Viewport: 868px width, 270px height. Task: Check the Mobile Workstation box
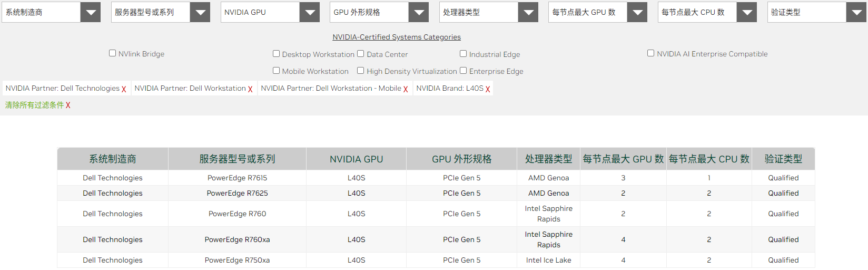(x=276, y=70)
